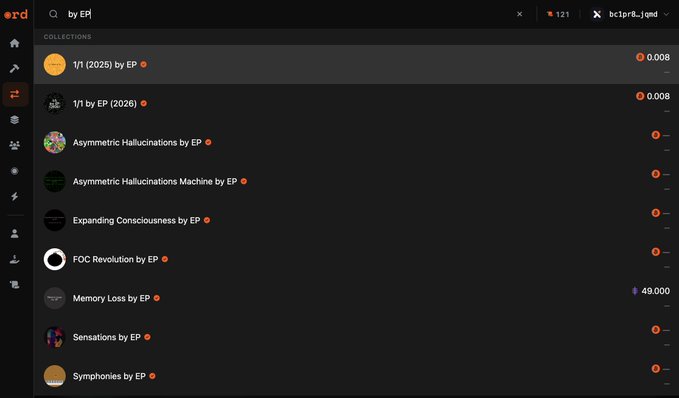Click verified badge beside Hallucinations Machine by EP
Viewport: 679px width, 398px height.
click(244, 181)
